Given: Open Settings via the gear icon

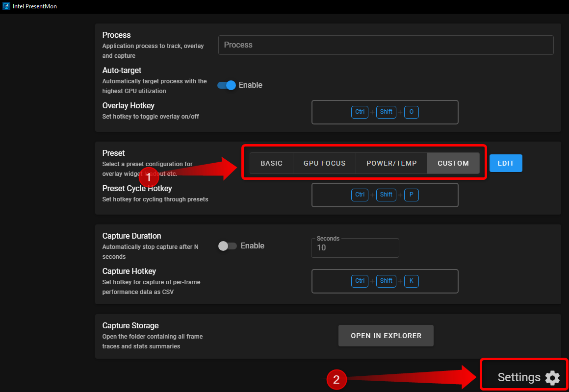Looking at the screenshot, I should click(552, 377).
